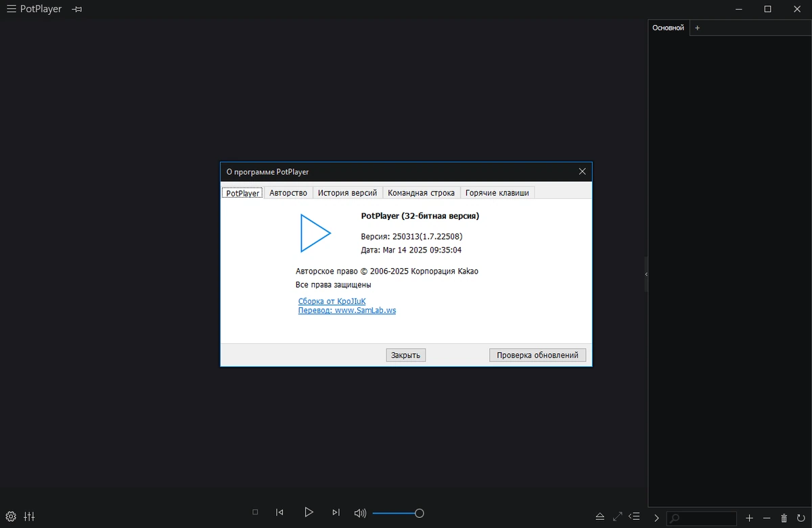Maximize the PotPlayer main window
Viewport: 812px width, 528px height.
click(x=767, y=9)
